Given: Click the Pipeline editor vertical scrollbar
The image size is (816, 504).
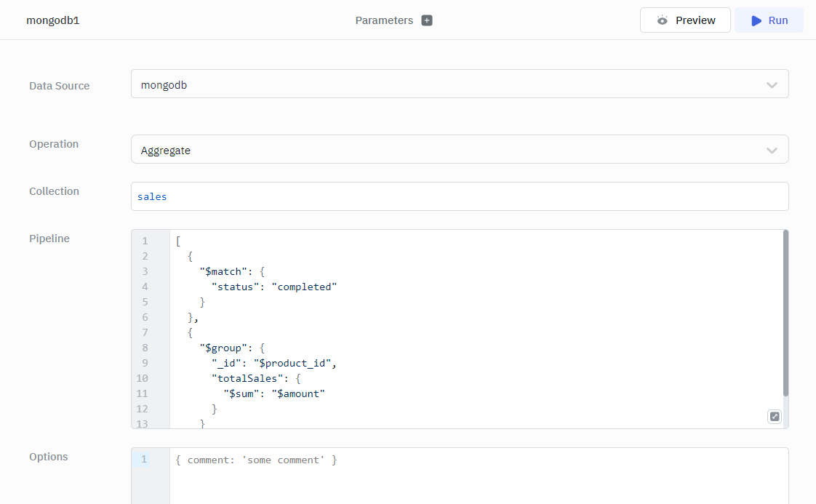Looking at the screenshot, I should pos(785,313).
